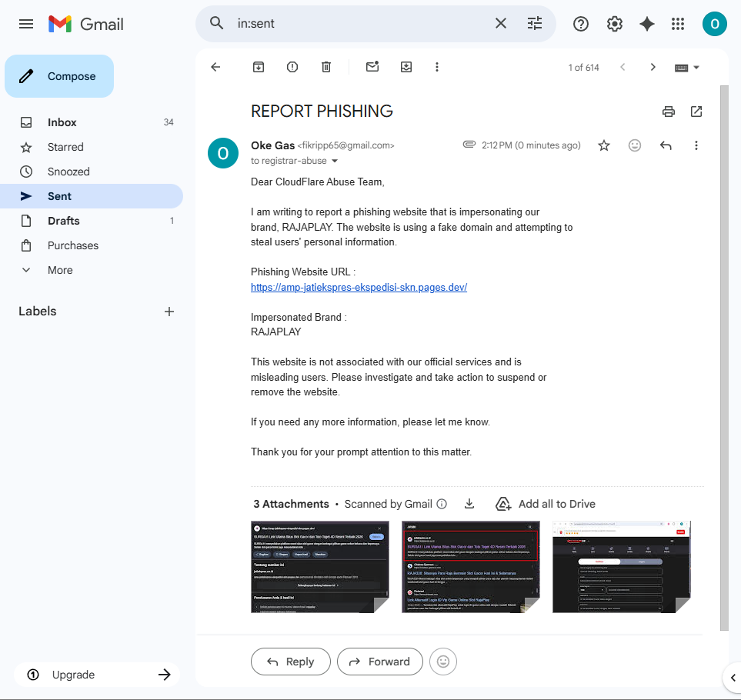
Task: Go back to the Sent list
Action: [215, 67]
